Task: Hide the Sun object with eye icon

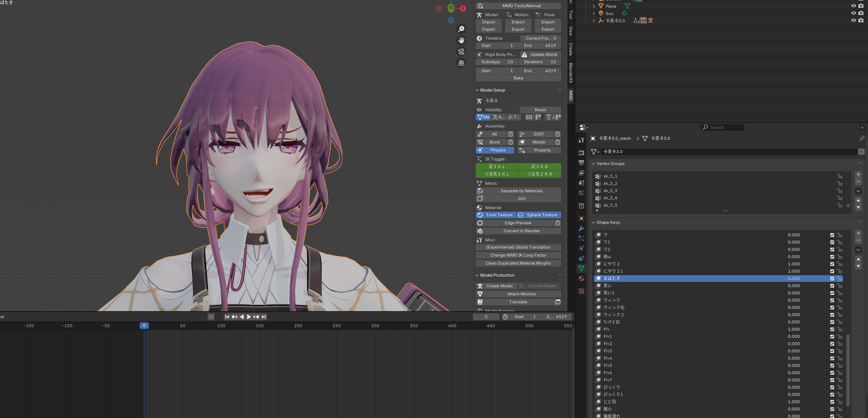Action: pyautogui.click(x=853, y=13)
